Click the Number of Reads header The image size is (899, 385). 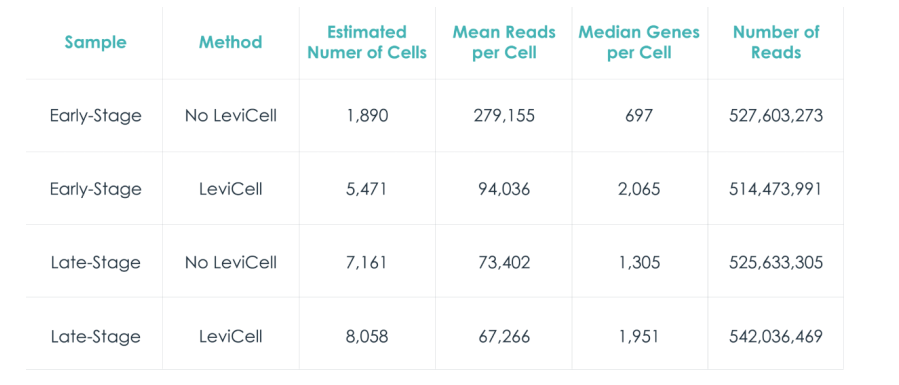click(x=776, y=42)
